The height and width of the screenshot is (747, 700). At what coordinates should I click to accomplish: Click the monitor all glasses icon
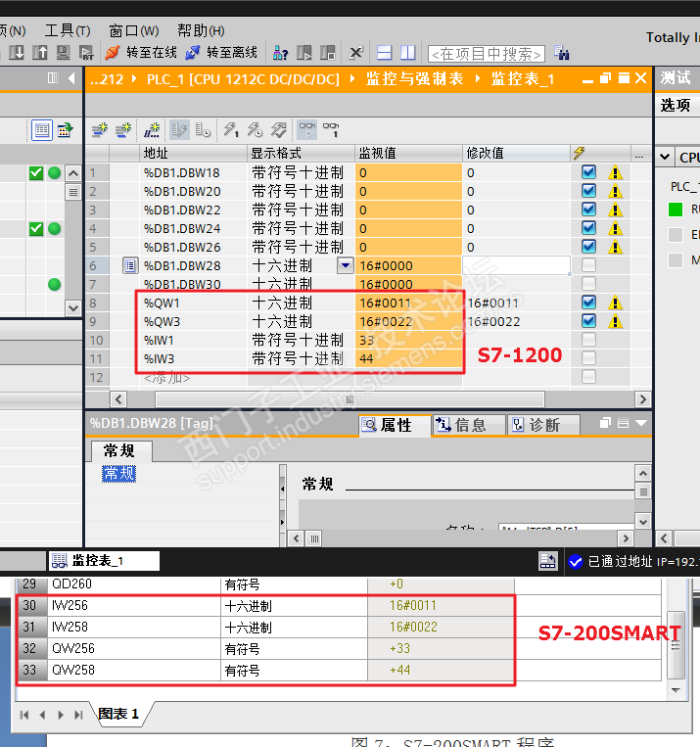[x=306, y=129]
